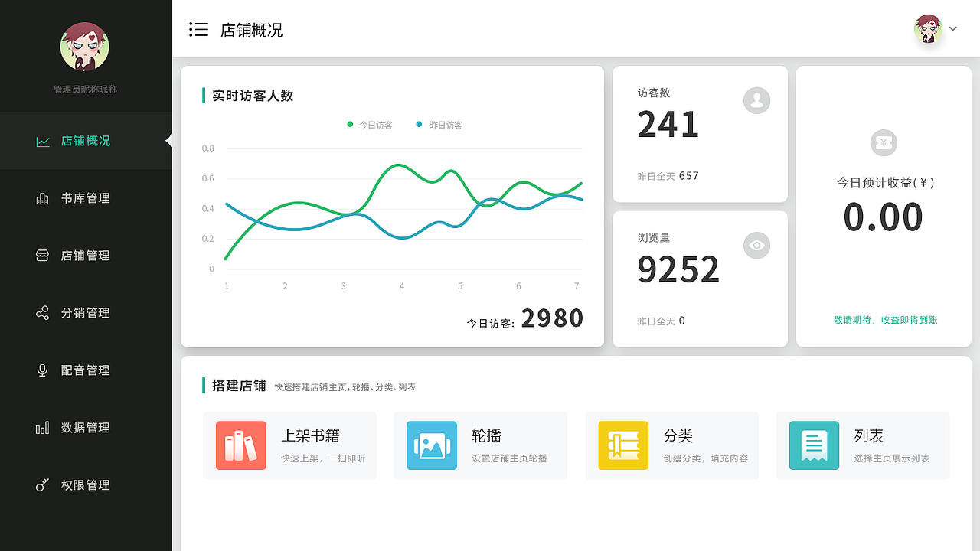Click the 店铺概况 page title in header
The height and width of the screenshot is (551, 980).
coord(252,30)
